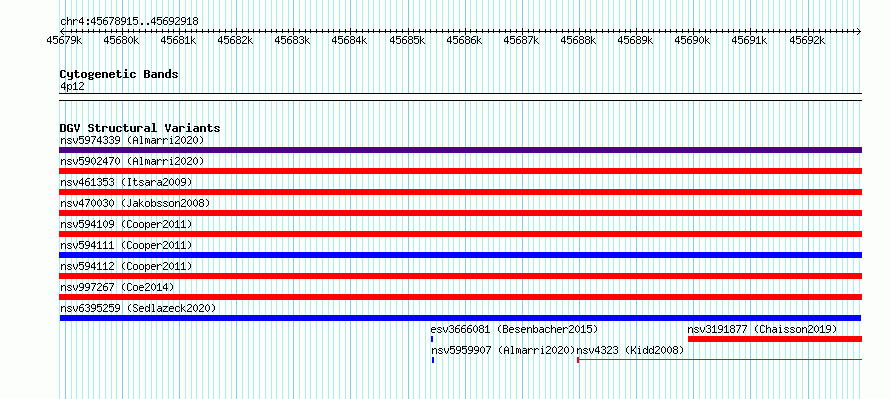Open the nsv470030 (Jakobsson2008) label
Screen dimensions: 890x399
135,203
